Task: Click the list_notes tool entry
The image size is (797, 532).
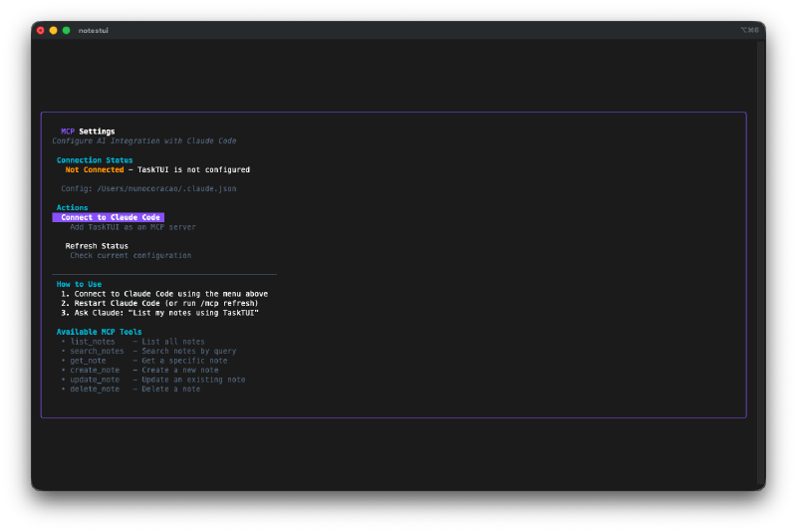Action: (93, 342)
